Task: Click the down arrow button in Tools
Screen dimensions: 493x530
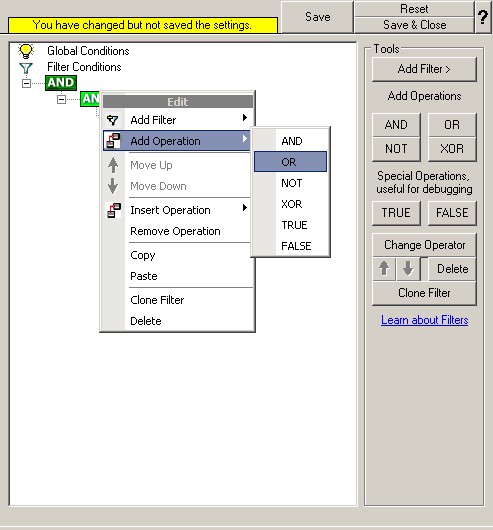Action: point(408,269)
